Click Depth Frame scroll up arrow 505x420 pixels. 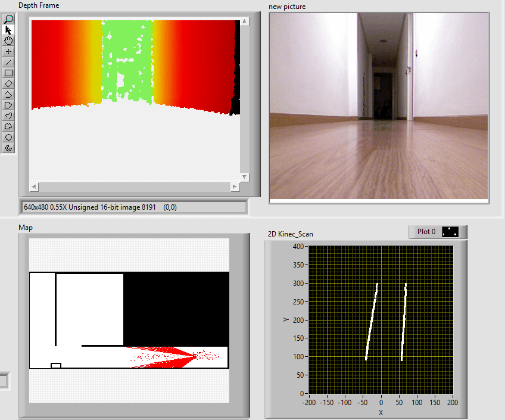click(x=244, y=21)
